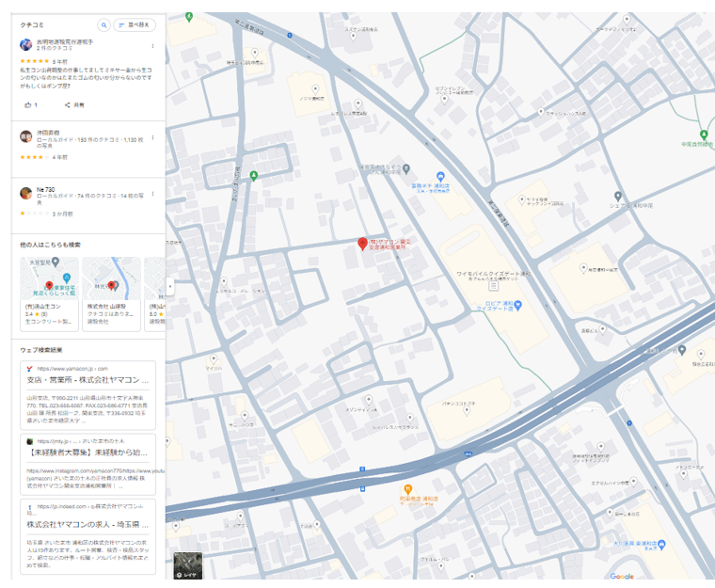Screen dimensions: 715x588
Task: Like the first review with thumbs-up
Action: pos(28,104)
